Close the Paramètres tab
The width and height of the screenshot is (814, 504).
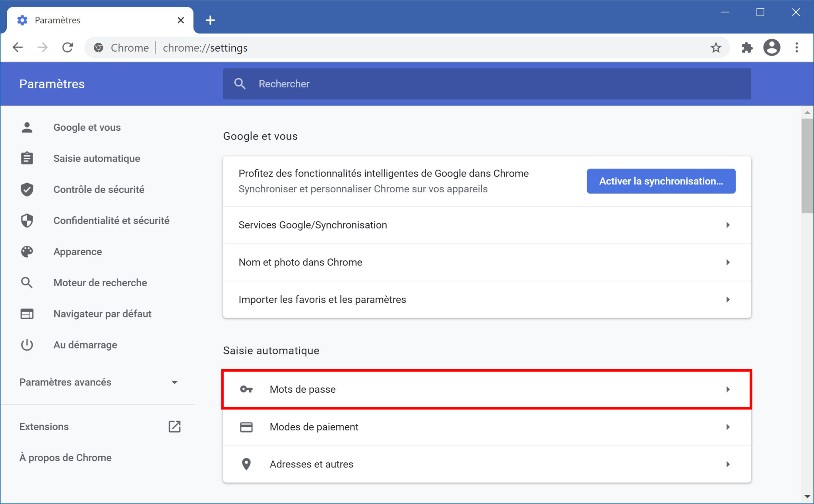(180, 20)
